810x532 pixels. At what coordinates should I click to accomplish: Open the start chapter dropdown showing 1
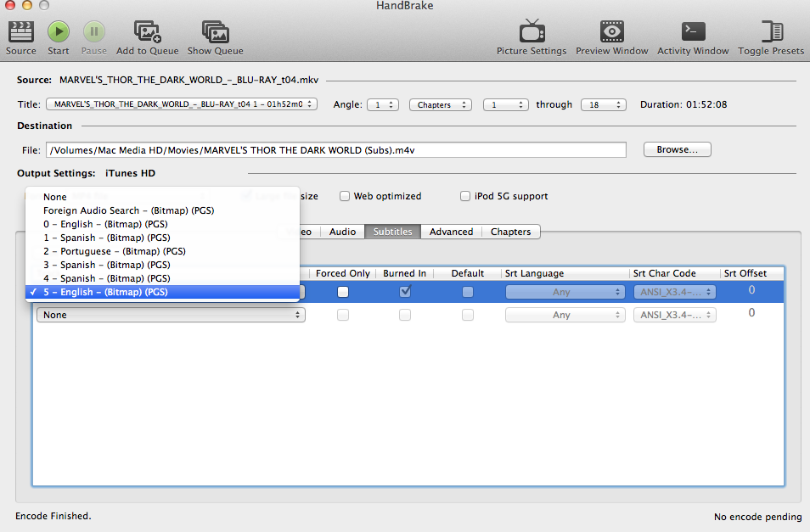506,104
